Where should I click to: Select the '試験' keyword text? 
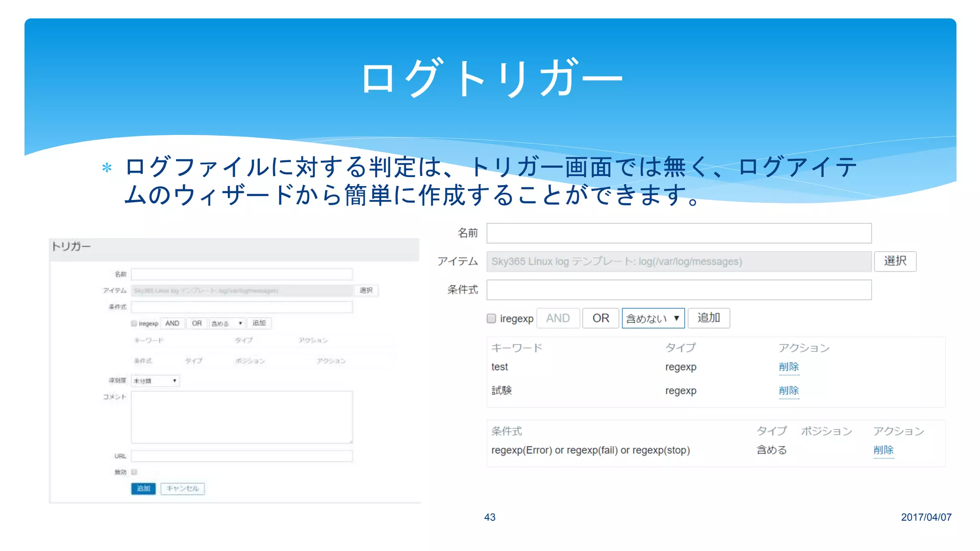(501, 391)
